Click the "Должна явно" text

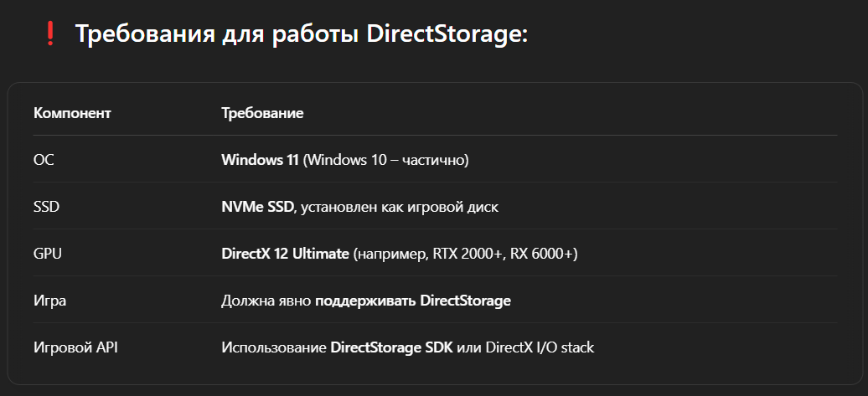pyautogui.click(x=266, y=300)
